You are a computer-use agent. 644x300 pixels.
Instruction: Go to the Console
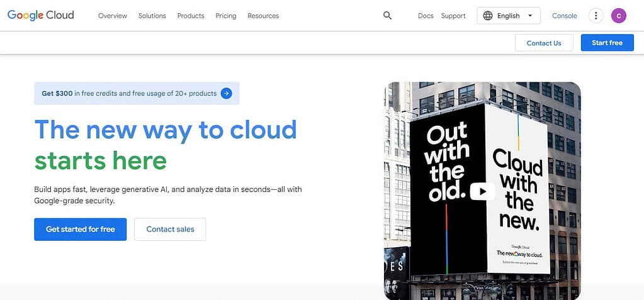pos(564,16)
